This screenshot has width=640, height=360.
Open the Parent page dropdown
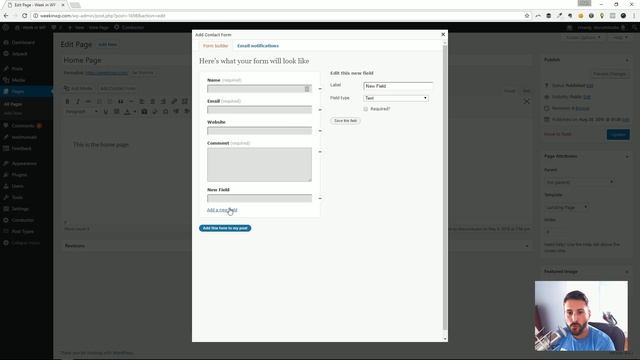(x=579, y=182)
